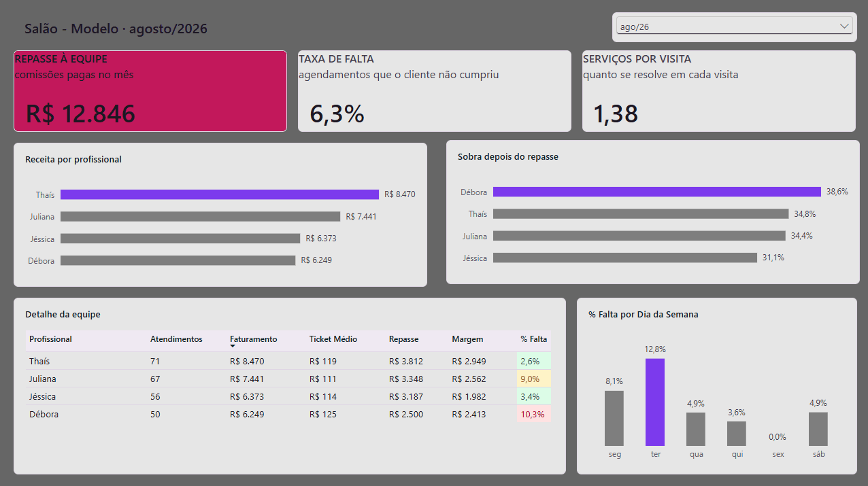Select the Serviços por Visita KPI card
Image resolution: width=868 pixels, height=486 pixels.
click(719, 91)
